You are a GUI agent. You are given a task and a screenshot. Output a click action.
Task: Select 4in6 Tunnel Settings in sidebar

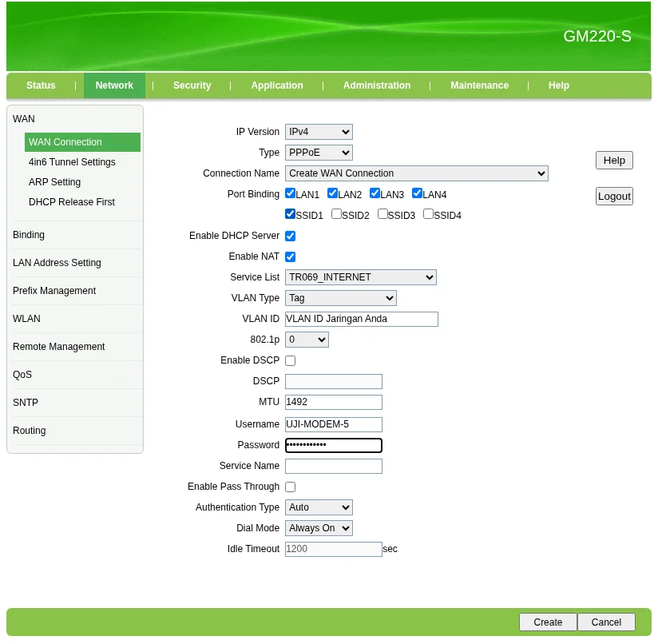72,162
